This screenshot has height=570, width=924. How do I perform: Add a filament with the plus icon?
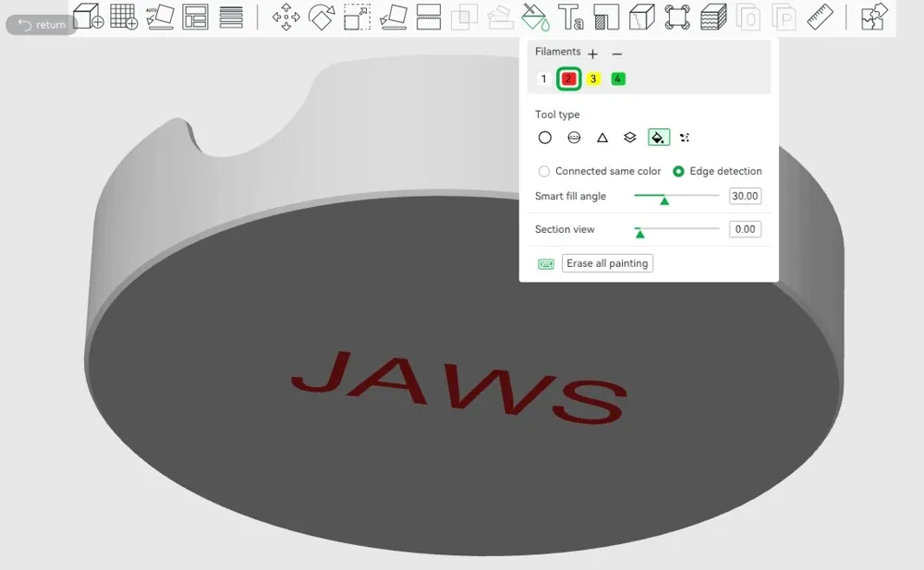[x=593, y=54]
